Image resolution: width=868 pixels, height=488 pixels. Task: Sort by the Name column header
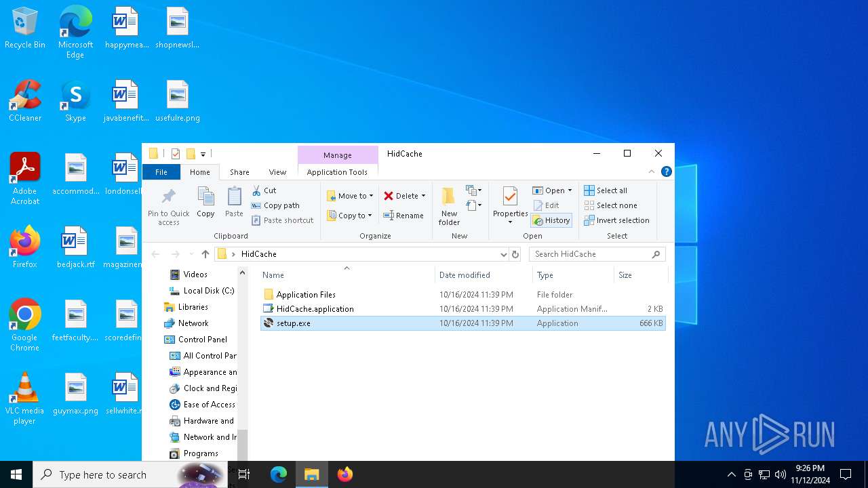tap(347, 274)
